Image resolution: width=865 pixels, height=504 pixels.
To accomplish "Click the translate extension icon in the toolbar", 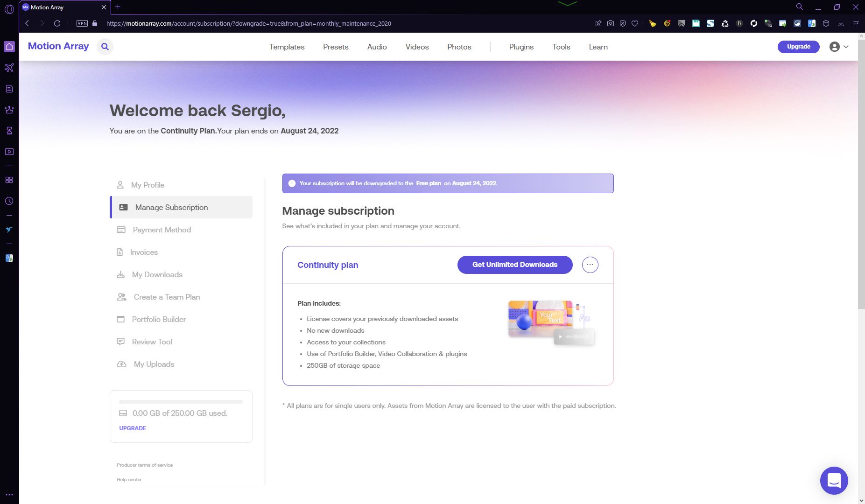I will (812, 23).
